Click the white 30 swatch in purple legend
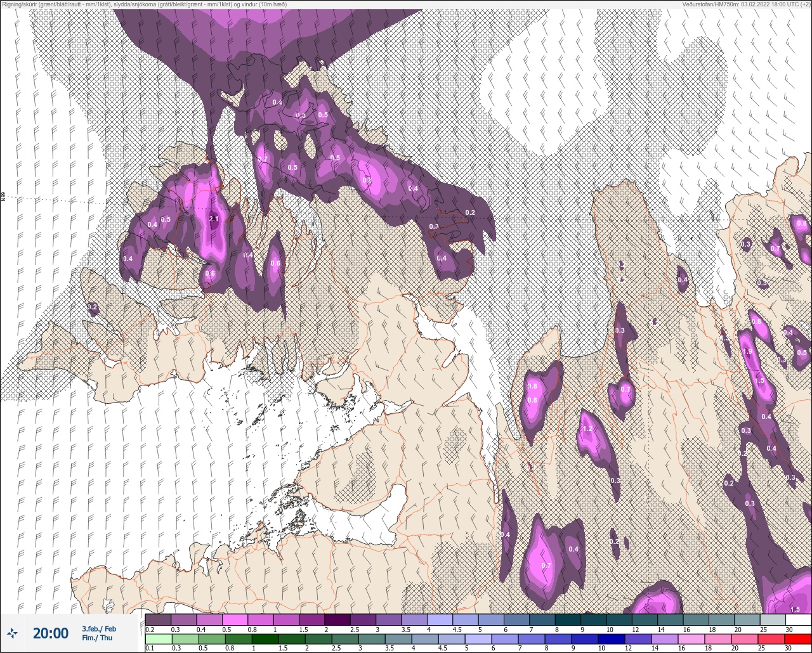The image size is (812, 653). pyautogui.click(x=798, y=619)
